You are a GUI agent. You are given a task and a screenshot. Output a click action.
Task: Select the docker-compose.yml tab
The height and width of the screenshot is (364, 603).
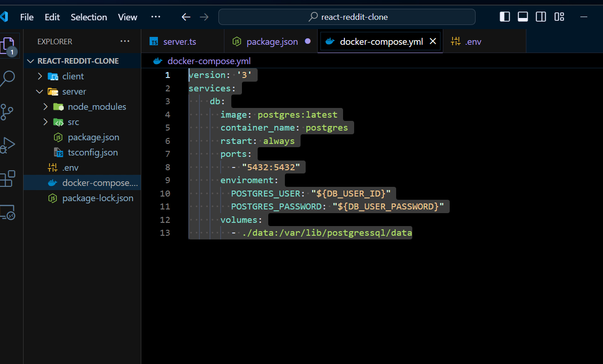coord(380,42)
